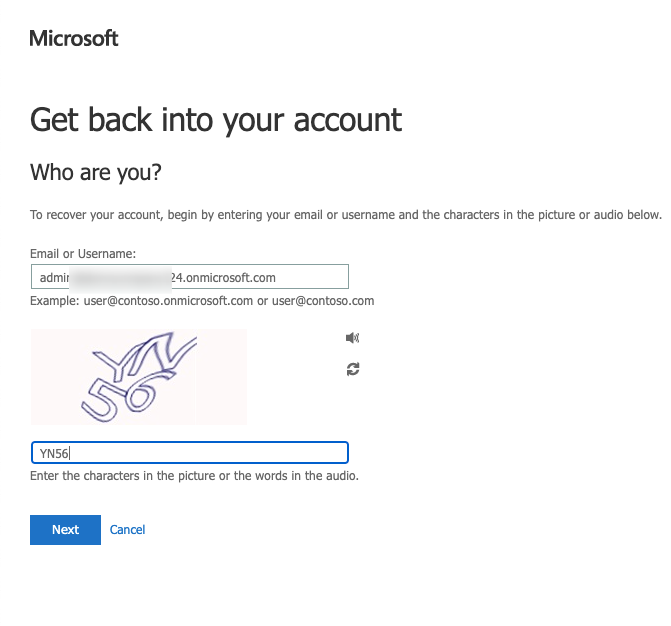Click the distorted captcha picture
This screenshot has height=626, width=671.
click(x=138, y=377)
